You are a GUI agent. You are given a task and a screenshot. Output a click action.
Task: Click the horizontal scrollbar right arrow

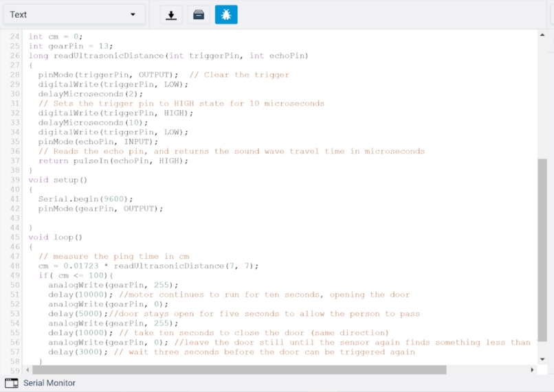tap(532, 370)
